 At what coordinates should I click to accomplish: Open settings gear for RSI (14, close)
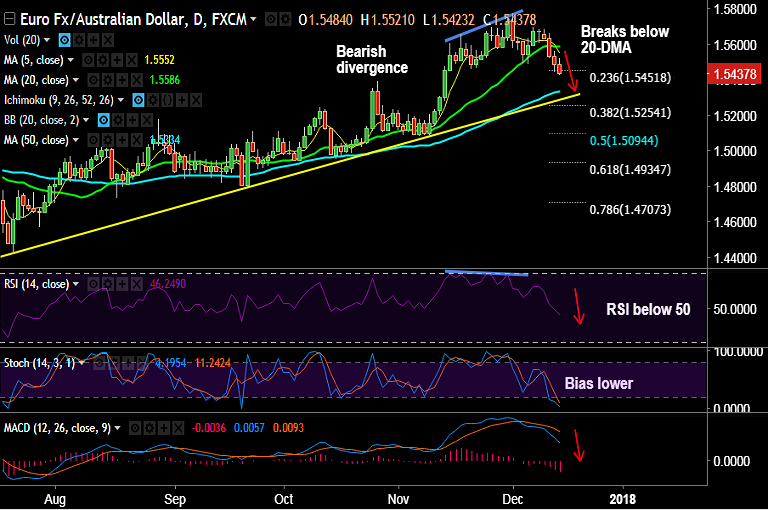pyautogui.click(x=108, y=284)
